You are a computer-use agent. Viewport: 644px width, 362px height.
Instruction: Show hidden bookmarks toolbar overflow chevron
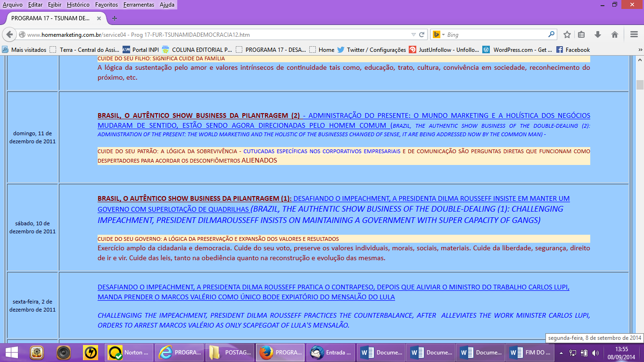click(x=639, y=49)
